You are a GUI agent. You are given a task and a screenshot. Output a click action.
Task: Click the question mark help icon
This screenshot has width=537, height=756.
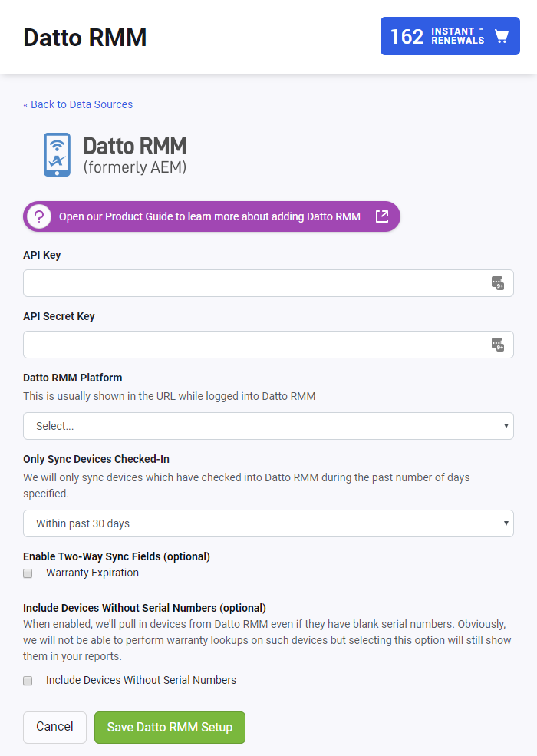pyautogui.click(x=39, y=216)
